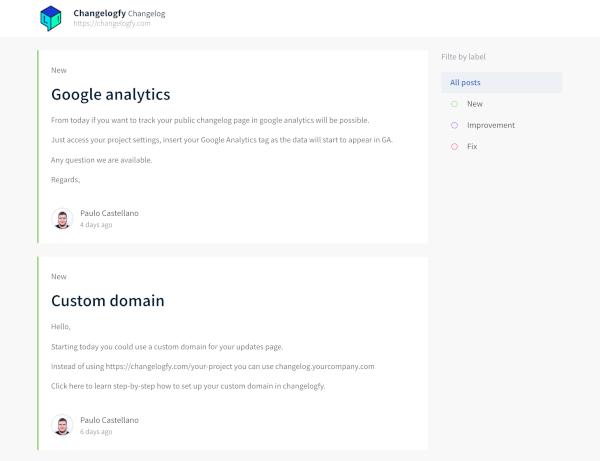Click the Regards, line

(66, 180)
